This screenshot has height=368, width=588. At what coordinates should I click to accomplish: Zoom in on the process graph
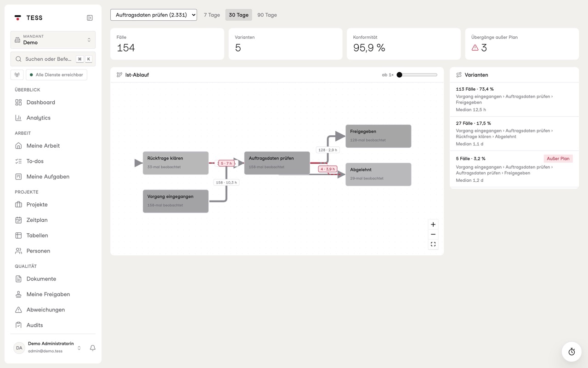(433, 224)
